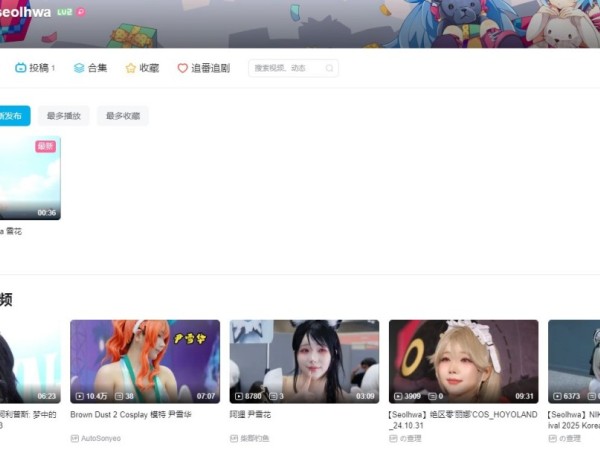
Task: Open the 6373 plays video thumbnail
Action: [574, 362]
